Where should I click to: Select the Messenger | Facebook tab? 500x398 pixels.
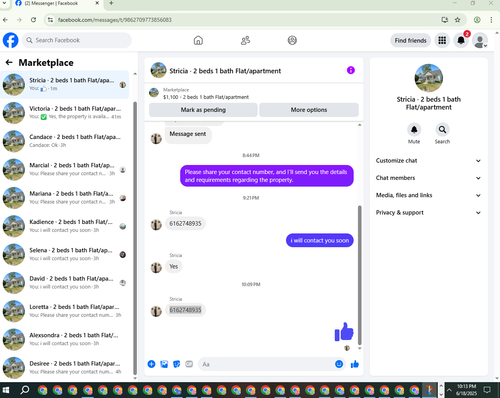coord(57,3)
